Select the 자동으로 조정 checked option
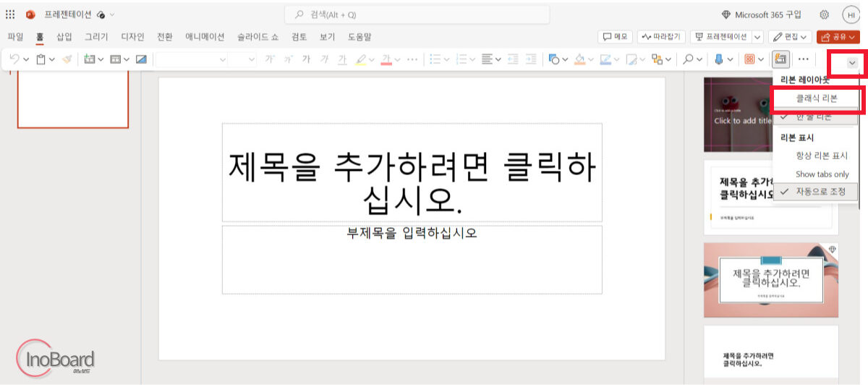Image resolution: width=868 pixels, height=385 pixels. 816,192
